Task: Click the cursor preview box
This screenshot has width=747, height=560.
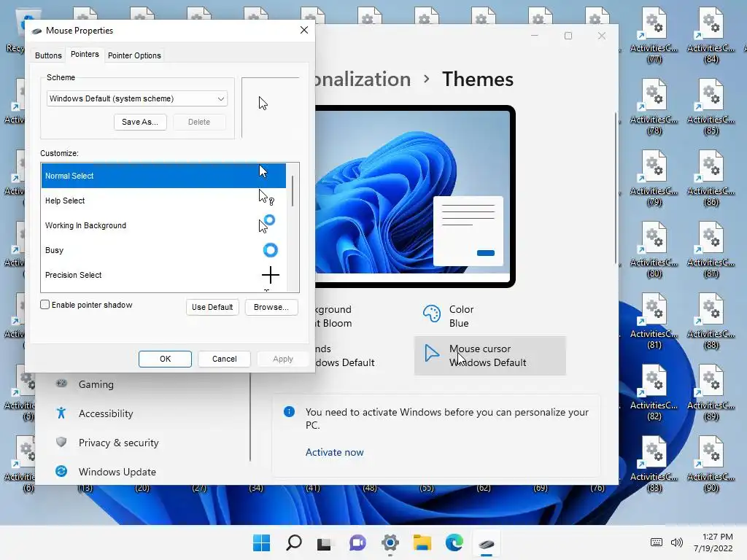Action: coord(270,108)
